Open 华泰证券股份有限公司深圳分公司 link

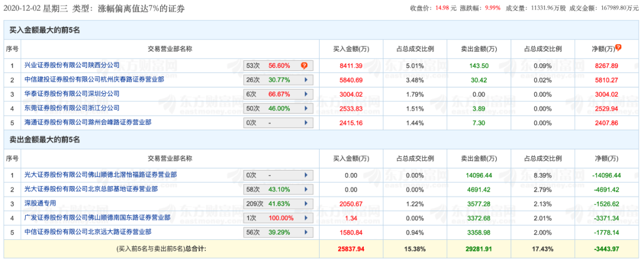point(72,94)
